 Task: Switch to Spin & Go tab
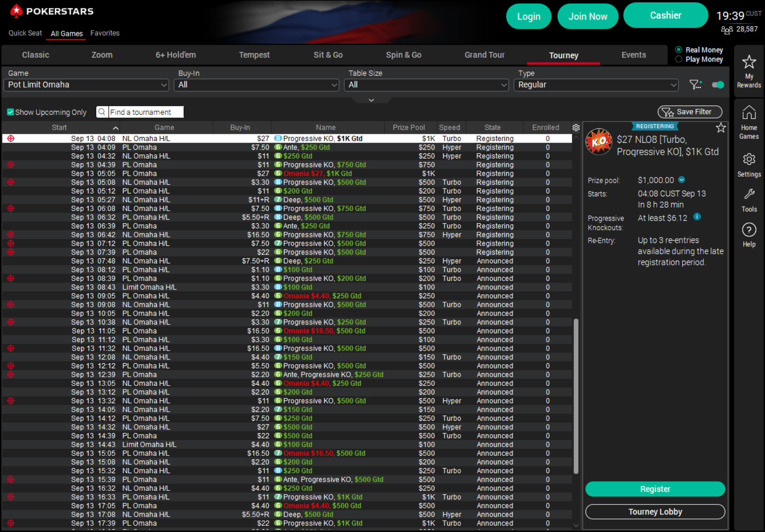pyautogui.click(x=403, y=55)
